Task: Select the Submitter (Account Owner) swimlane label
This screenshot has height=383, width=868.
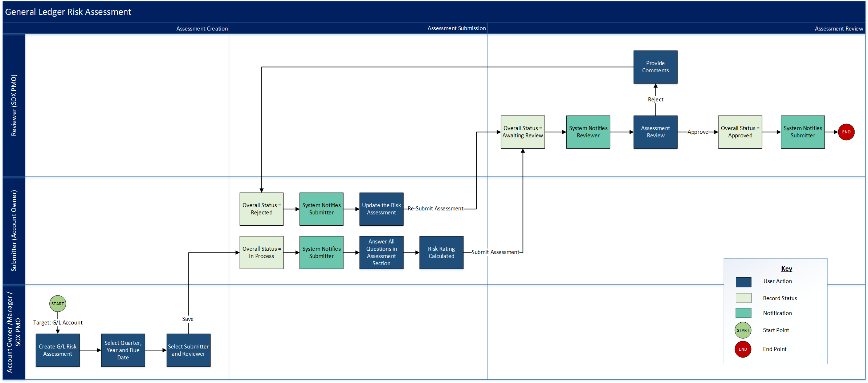Action: [14, 231]
